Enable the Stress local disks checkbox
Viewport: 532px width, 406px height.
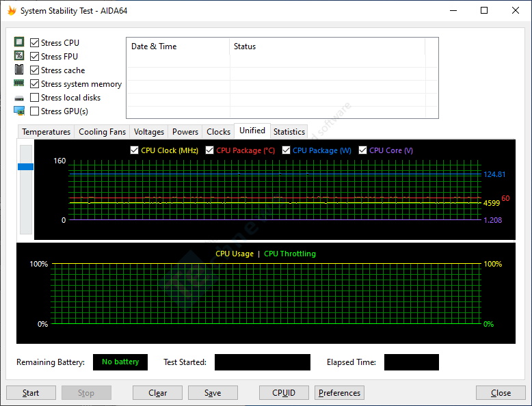point(34,97)
